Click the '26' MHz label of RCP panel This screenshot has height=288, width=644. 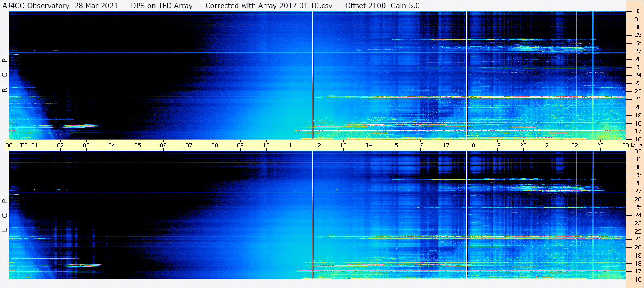point(637,59)
